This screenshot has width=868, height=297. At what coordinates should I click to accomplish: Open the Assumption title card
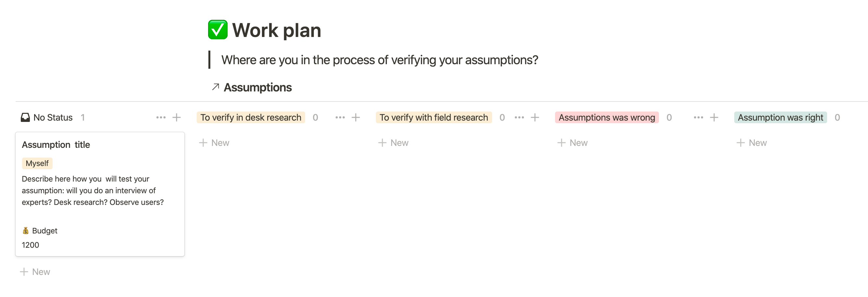tap(56, 145)
